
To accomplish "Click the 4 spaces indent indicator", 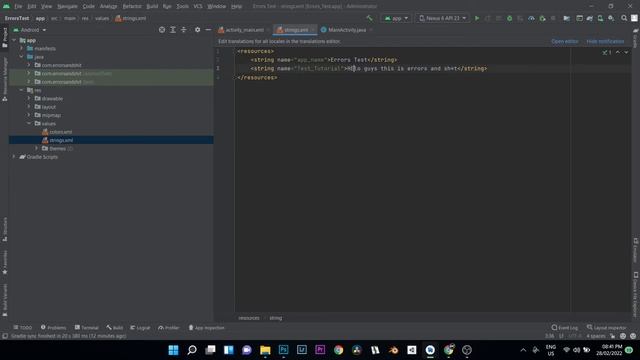I will (596, 336).
